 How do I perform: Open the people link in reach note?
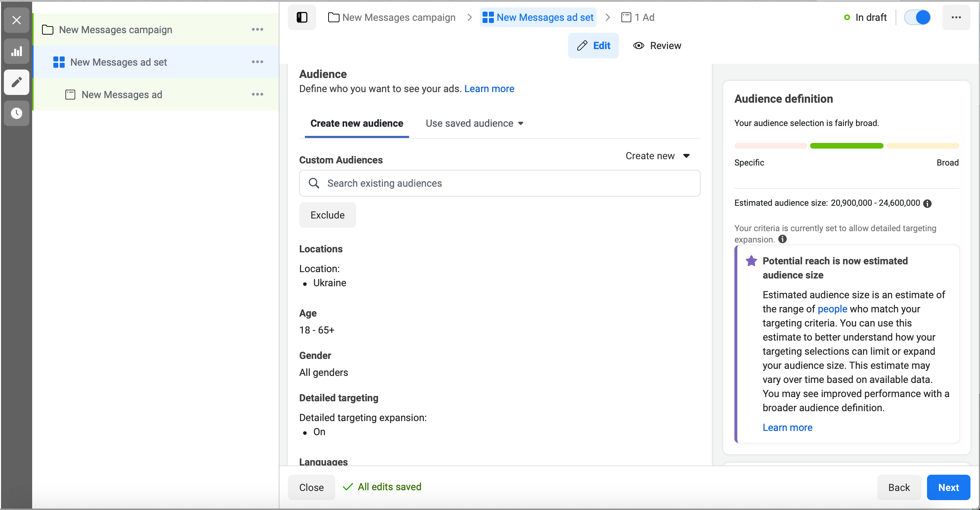tap(832, 308)
